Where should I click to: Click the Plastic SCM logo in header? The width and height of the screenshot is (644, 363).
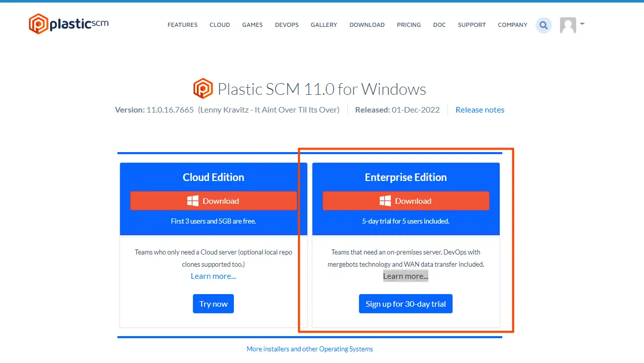pos(69,24)
